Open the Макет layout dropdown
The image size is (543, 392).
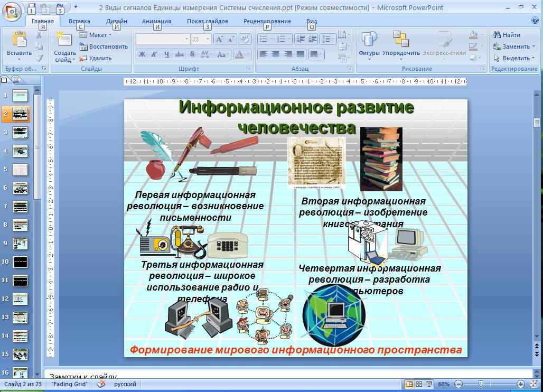click(96, 35)
